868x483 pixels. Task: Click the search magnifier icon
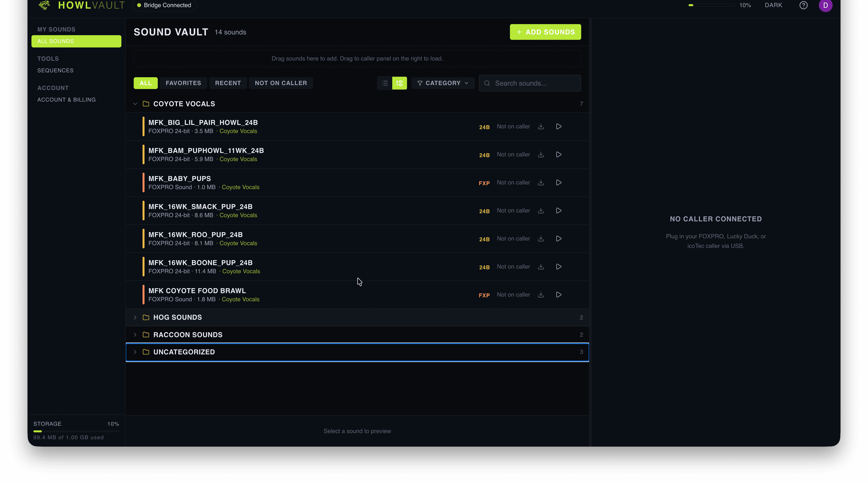(487, 83)
